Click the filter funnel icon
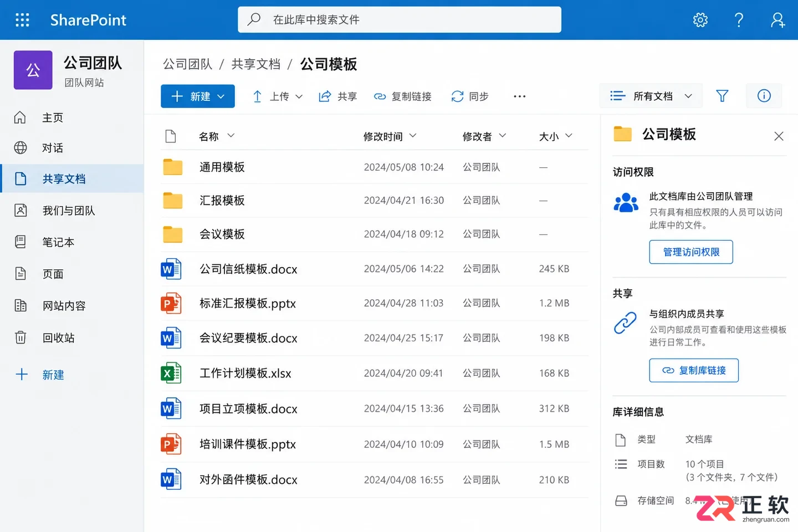Viewport: 798px width, 532px height. click(x=722, y=96)
